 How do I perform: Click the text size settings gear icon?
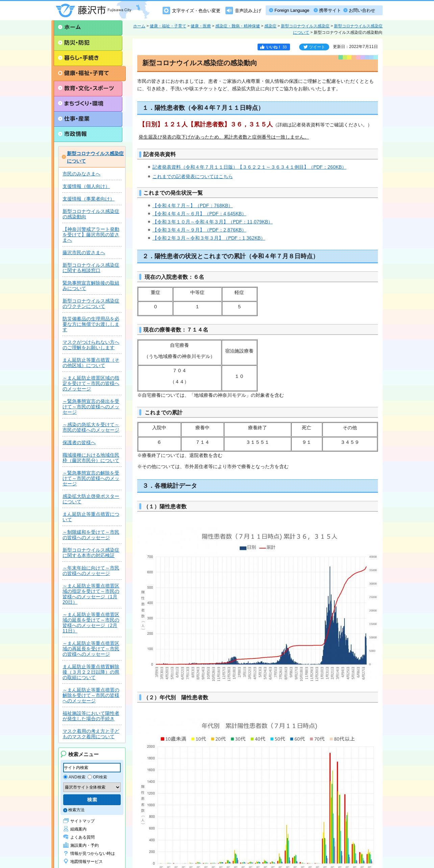click(166, 10)
